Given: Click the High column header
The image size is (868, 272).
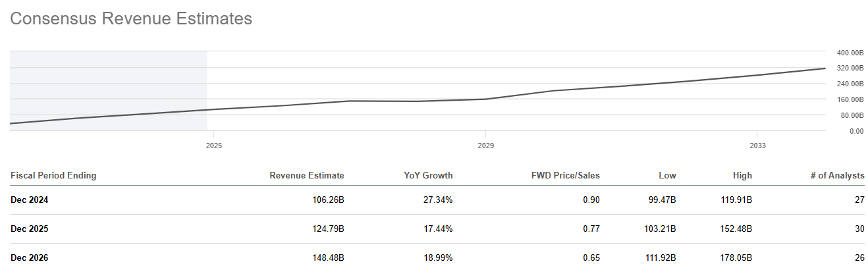Looking at the screenshot, I should (x=742, y=176).
